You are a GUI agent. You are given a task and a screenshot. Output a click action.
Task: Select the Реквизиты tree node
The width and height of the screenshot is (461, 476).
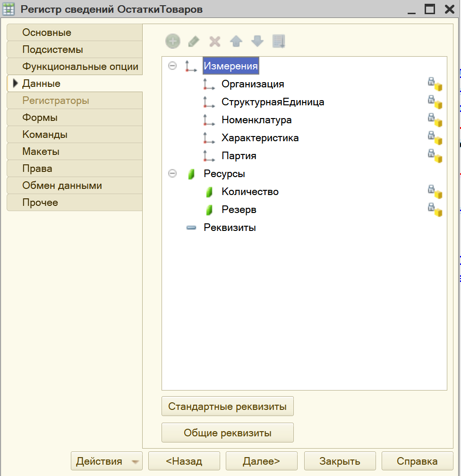[230, 228]
